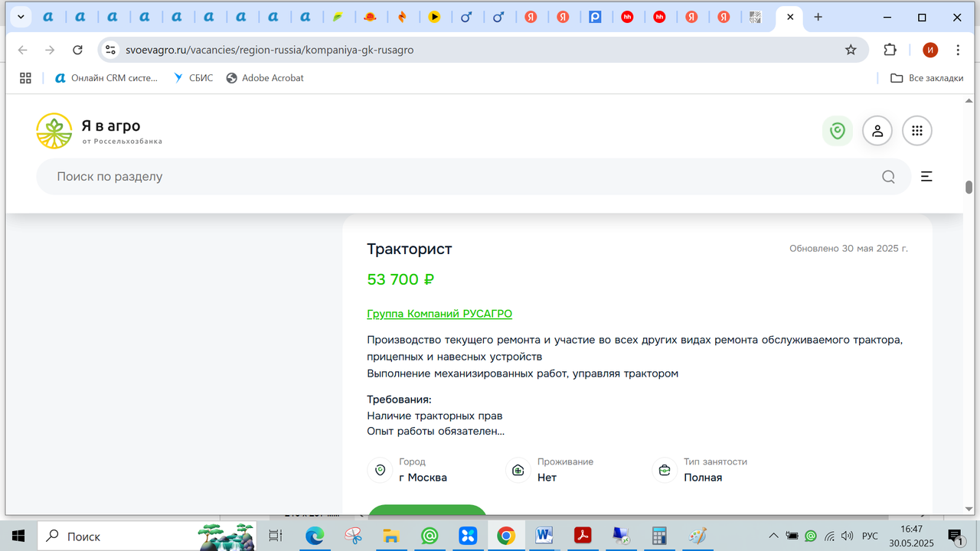Click the page vertical scrollbar thumb

click(969, 187)
